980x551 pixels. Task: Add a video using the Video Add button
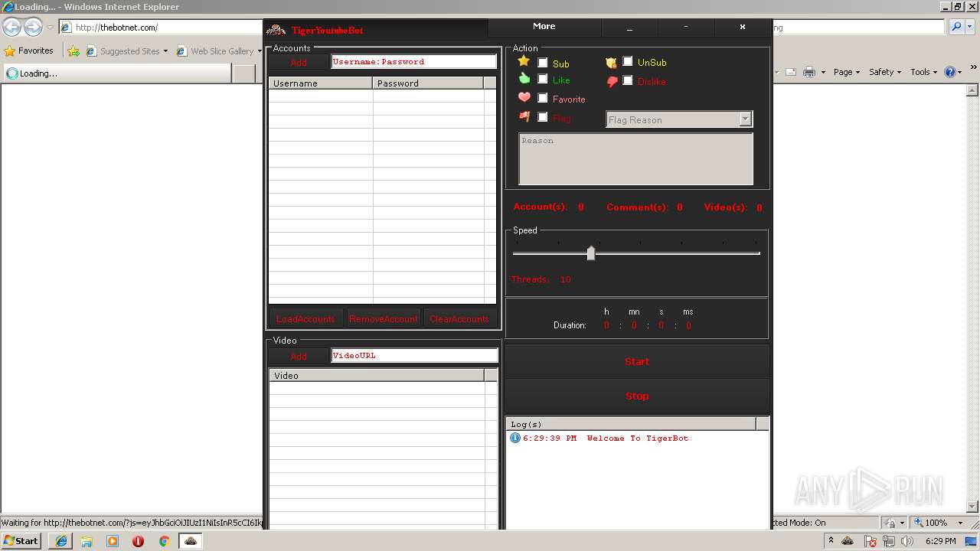coord(299,356)
